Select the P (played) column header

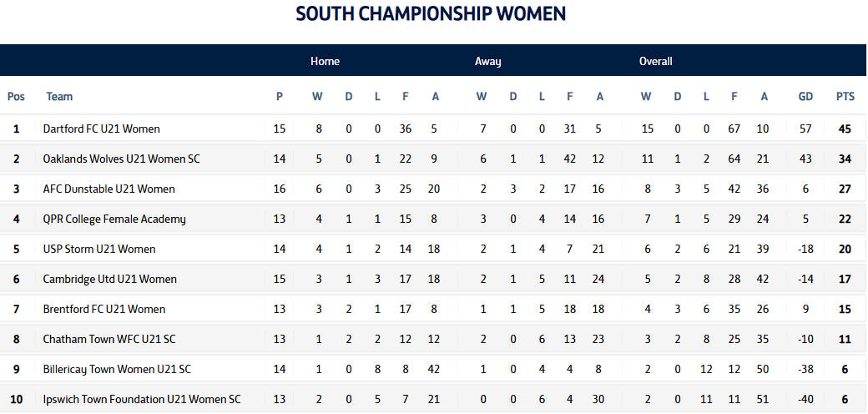click(x=280, y=97)
